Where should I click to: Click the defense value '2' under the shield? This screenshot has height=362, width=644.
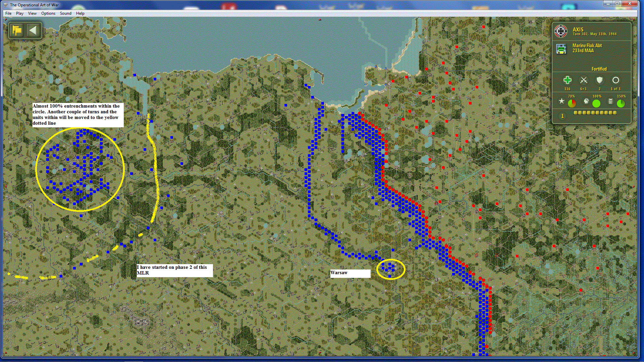pyautogui.click(x=600, y=89)
